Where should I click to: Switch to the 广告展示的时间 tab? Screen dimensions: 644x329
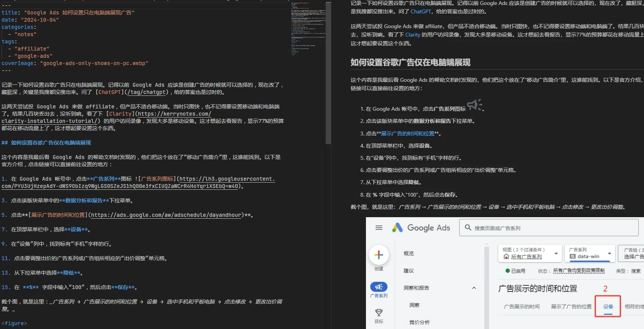pyautogui.click(x=522, y=307)
